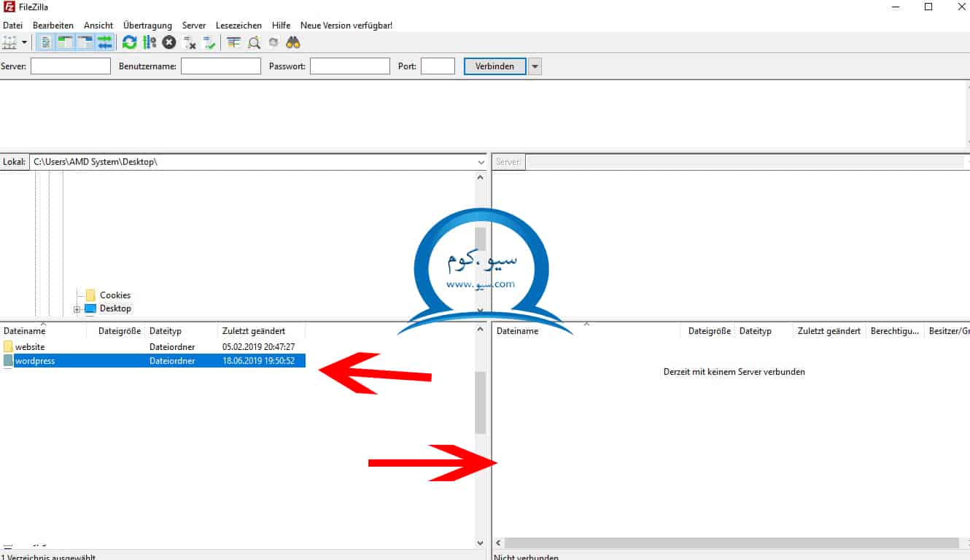970x560 pixels.
Task: Refresh the file and folder lists
Action: (x=130, y=42)
